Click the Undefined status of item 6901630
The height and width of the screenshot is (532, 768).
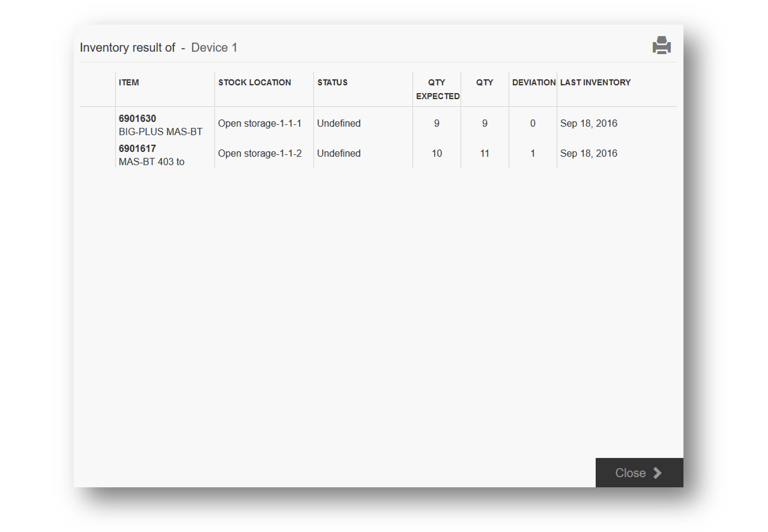click(x=339, y=124)
